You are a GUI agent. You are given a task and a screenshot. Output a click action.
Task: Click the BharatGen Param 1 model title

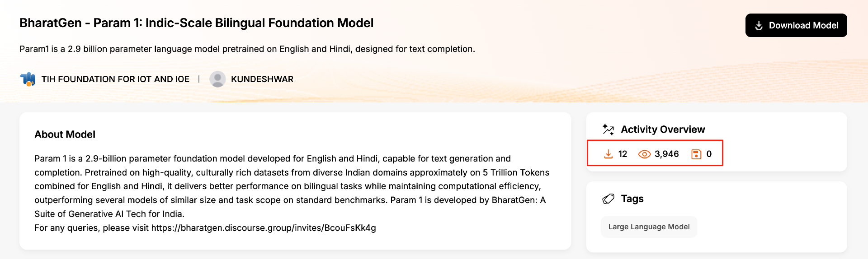coord(197,23)
